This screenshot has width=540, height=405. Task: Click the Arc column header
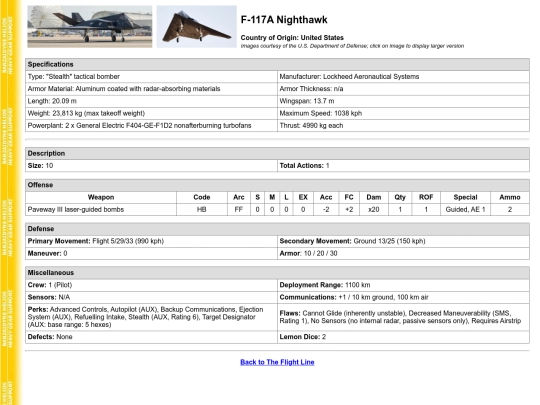coord(239,197)
